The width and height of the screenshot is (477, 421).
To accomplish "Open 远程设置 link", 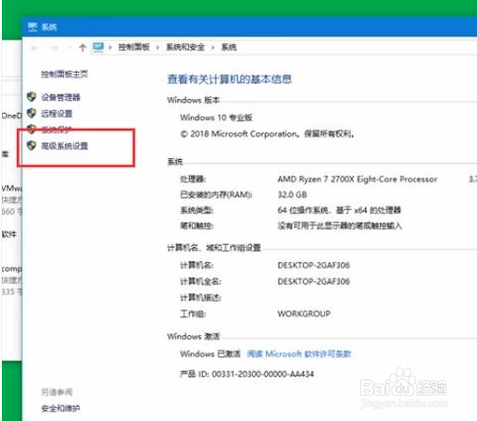I will pos(57,114).
